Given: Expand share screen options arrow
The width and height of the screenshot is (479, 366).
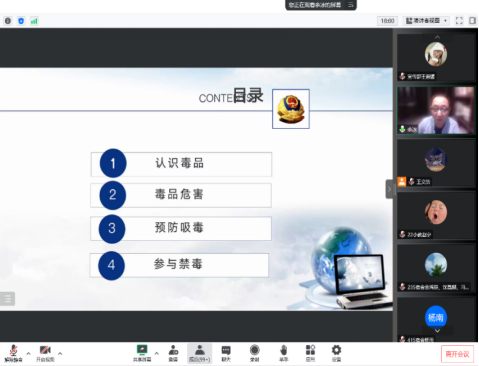Looking at the screenshot, I should click(x=157, y=353).
